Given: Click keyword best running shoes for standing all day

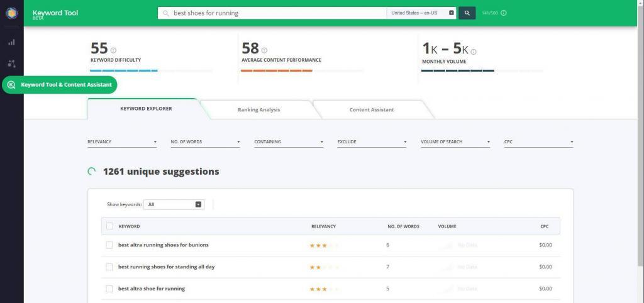Looking at the screenshot, I should coord(166,267).
